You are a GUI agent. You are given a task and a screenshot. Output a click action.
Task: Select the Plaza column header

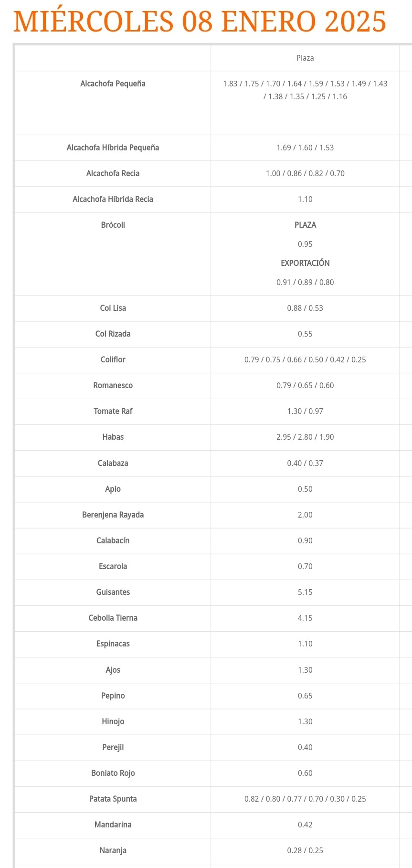[x=305, y=58]
